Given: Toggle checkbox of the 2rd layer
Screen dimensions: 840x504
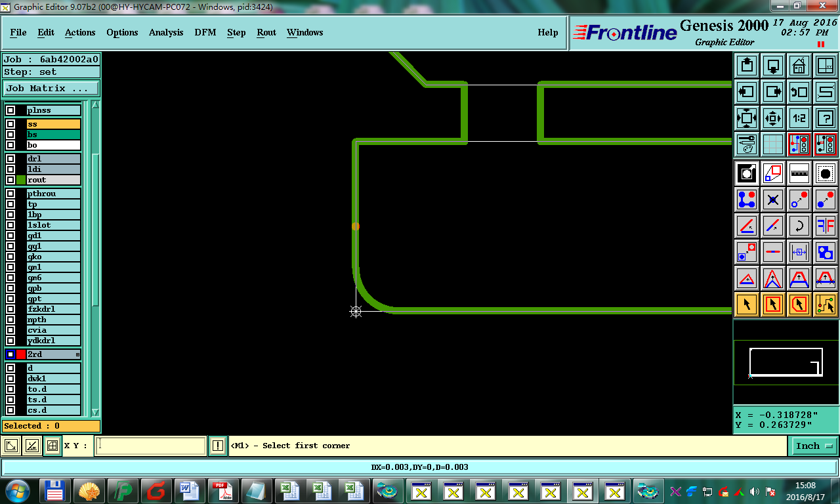Looking at the screenshot, I should (x=10, y=354).
